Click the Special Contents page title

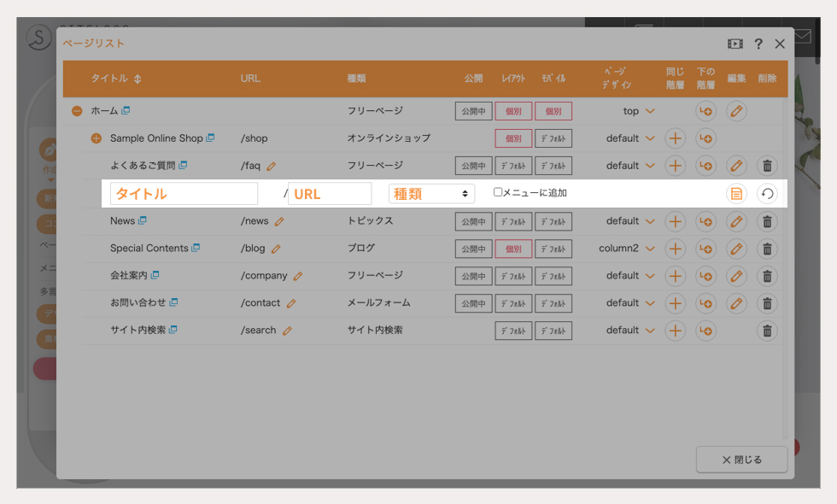click(x=149, y=249)
